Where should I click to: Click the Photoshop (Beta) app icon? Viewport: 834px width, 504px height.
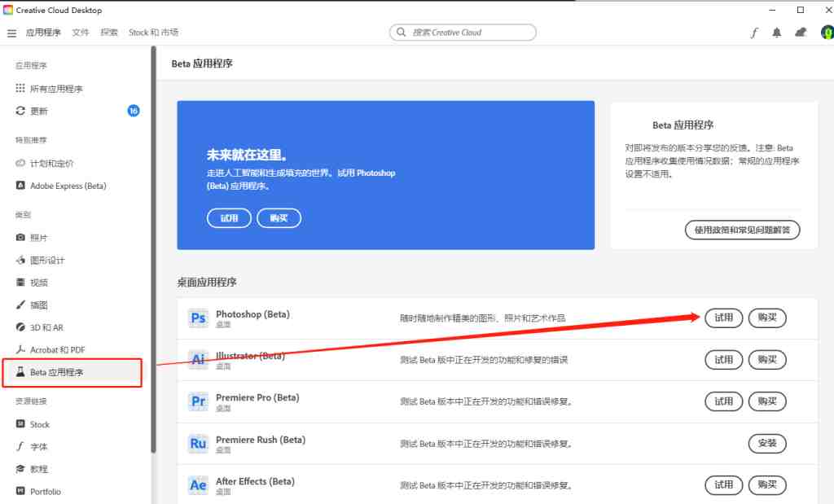pos(198,318)
